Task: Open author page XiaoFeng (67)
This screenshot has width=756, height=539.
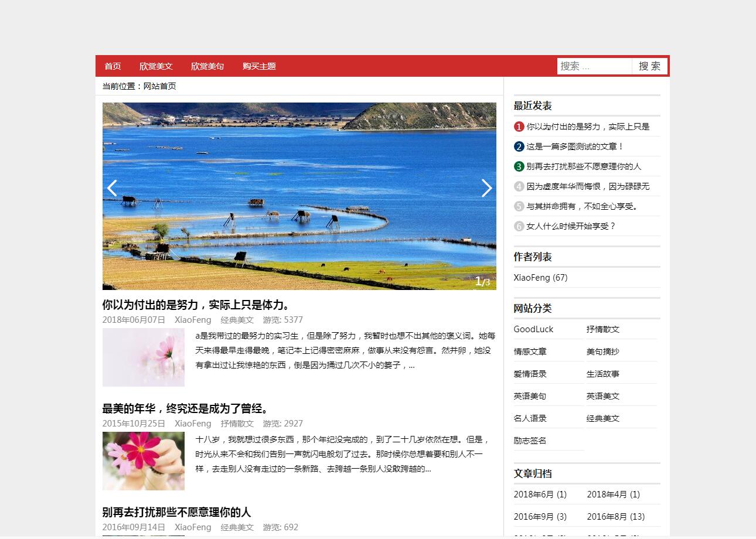Action: pos(540,277)
